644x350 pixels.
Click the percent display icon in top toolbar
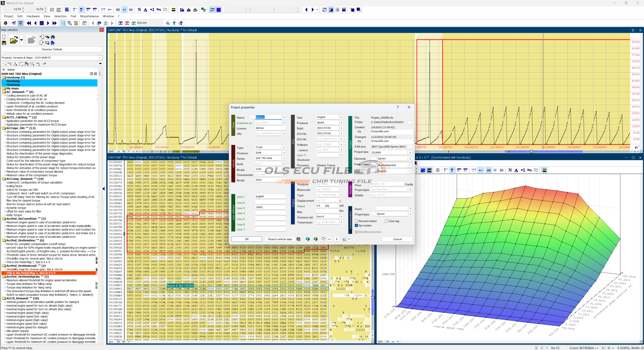[139, 10]
